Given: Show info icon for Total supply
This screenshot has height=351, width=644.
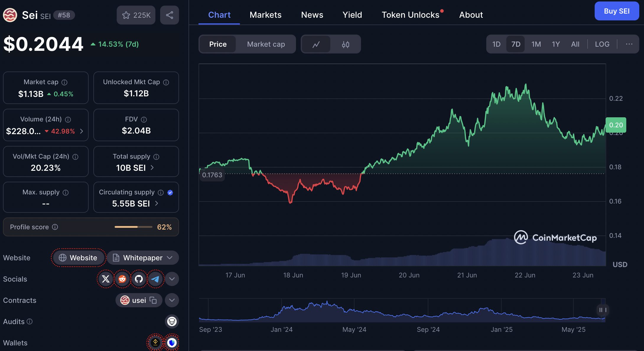Looking at the screenshot, I should pyautogui.click(x=156, y=157).
